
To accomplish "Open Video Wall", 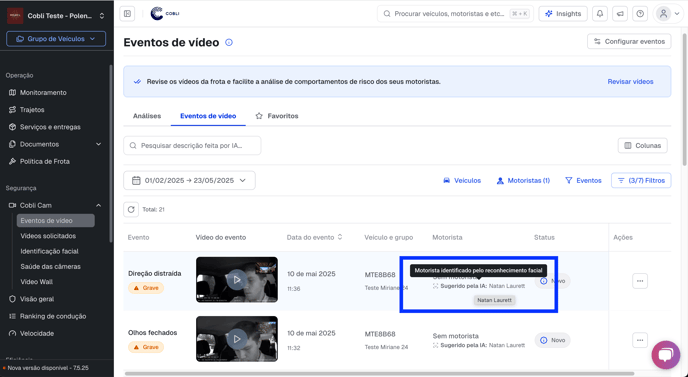I will coord(36,282).
